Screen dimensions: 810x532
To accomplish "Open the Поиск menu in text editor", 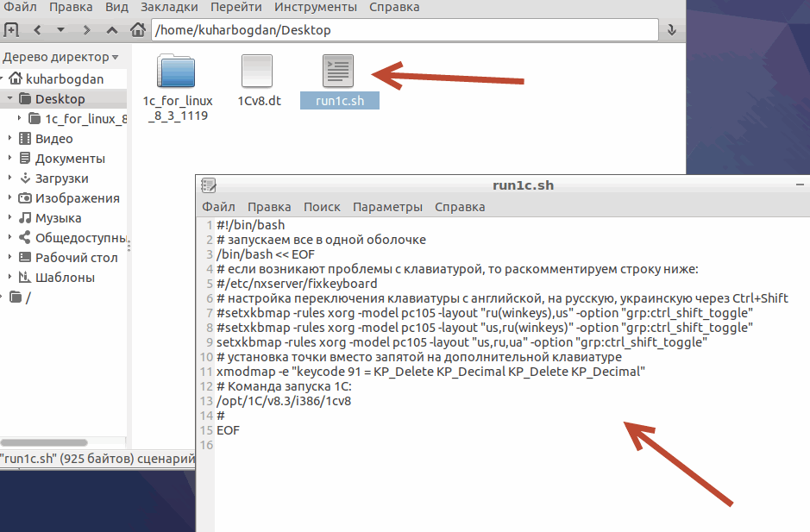I will click(x=322, y=207).
